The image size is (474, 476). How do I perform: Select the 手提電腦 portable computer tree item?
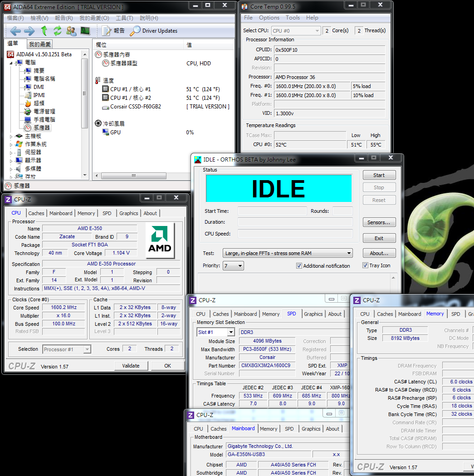[40, 120]
